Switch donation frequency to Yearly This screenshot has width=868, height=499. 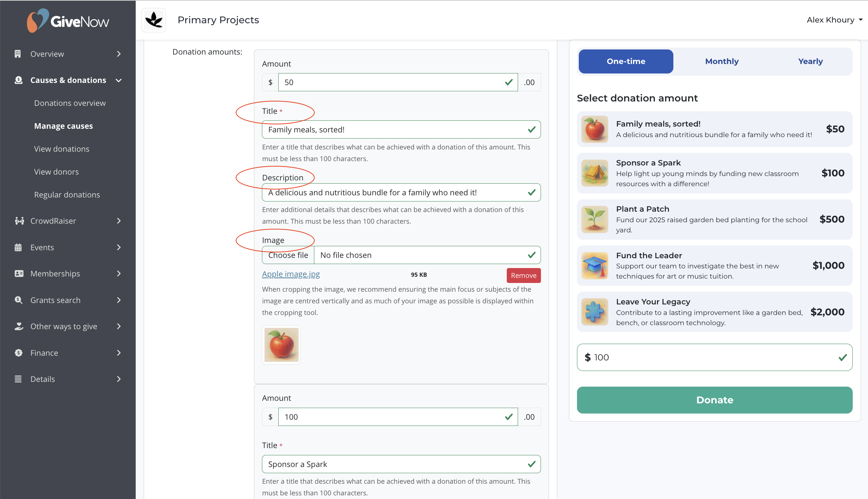810,61
